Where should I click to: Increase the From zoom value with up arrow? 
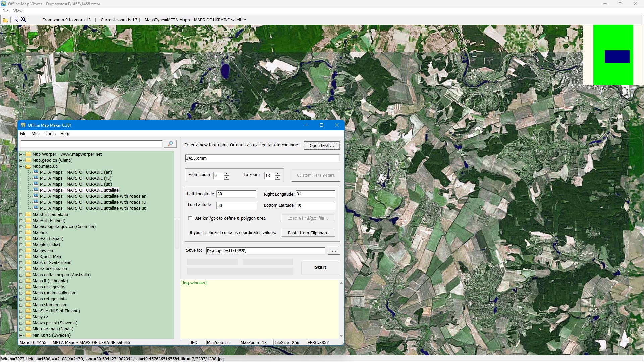click(x=227, y=173)
